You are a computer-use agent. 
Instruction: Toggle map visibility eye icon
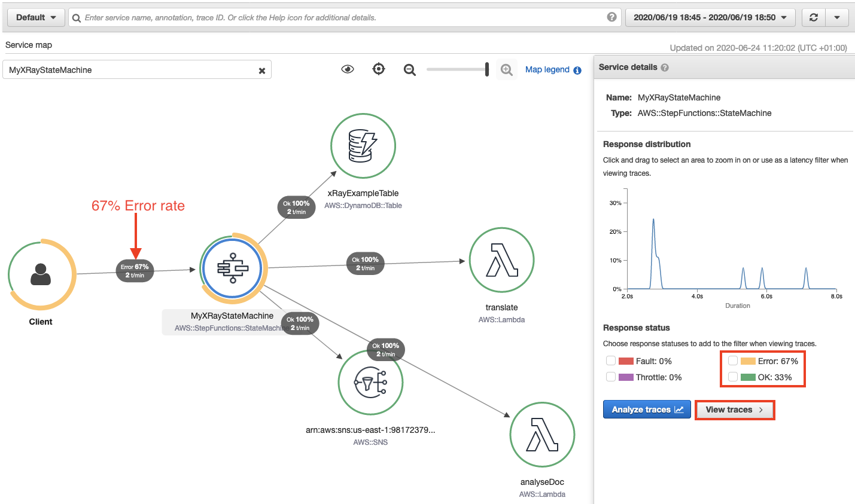[x=348, y=69]
